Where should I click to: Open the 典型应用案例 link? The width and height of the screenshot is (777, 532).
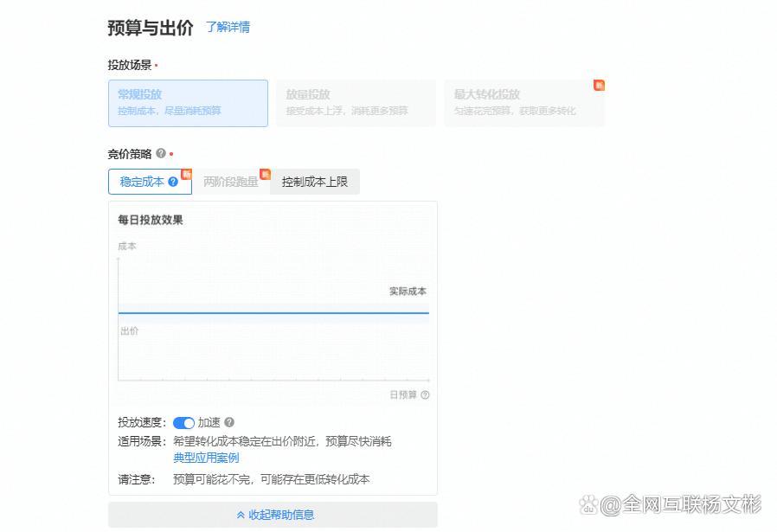pyautogui.click(x=206, y=458)
